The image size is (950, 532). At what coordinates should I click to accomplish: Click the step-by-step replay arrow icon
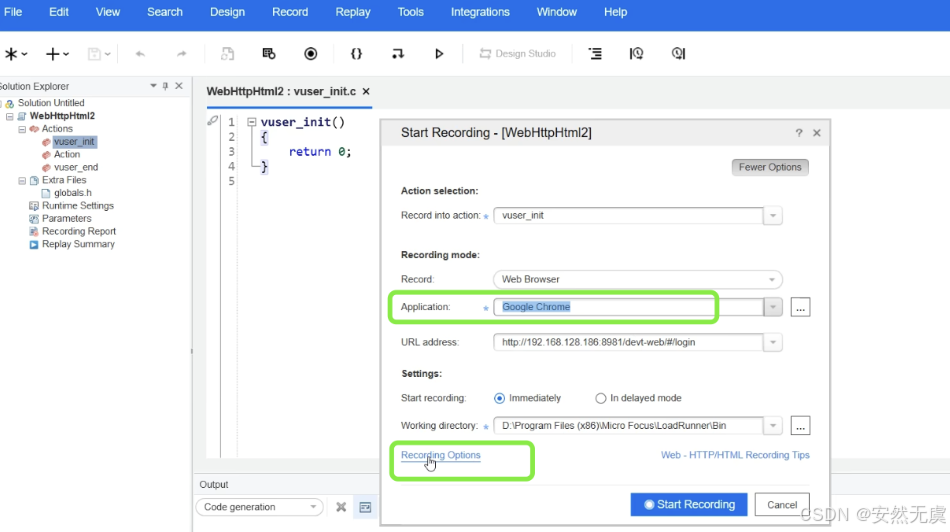point(397,54)
